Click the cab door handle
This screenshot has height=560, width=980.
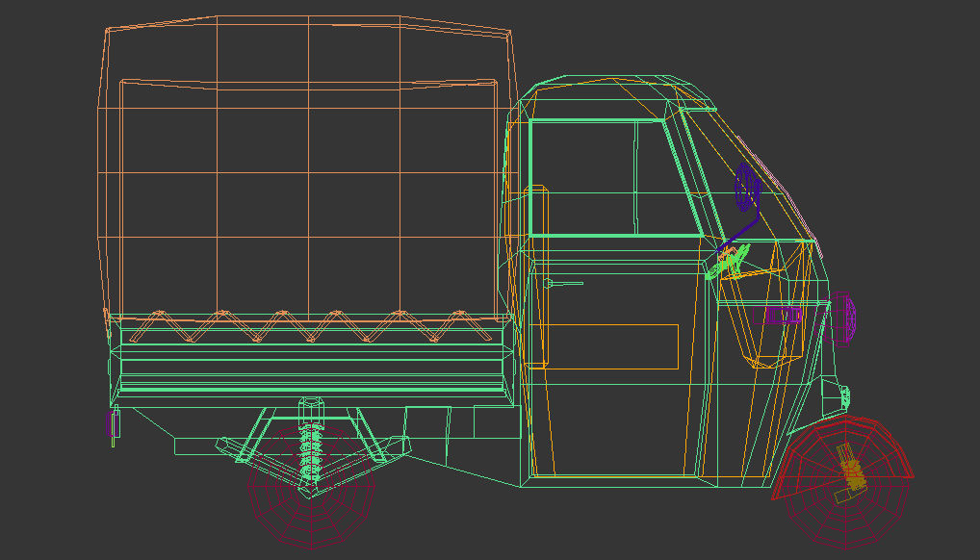pos(562,284)
